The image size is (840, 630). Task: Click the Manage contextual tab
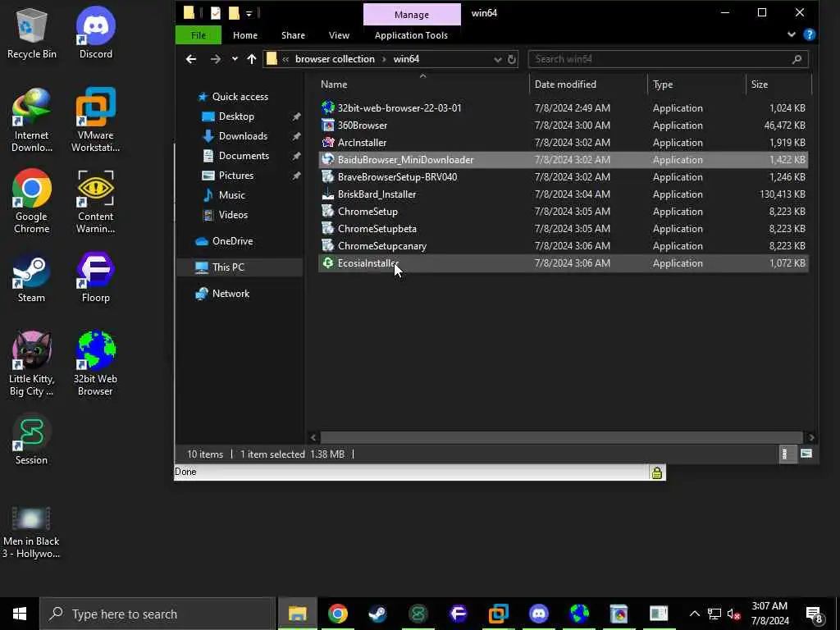pos(412,15)
